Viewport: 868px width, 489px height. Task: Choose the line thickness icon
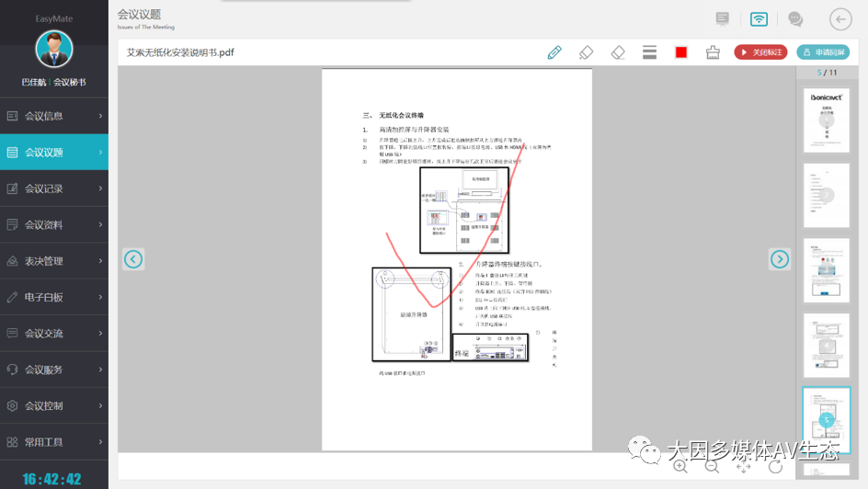click(x=649, y=52)
